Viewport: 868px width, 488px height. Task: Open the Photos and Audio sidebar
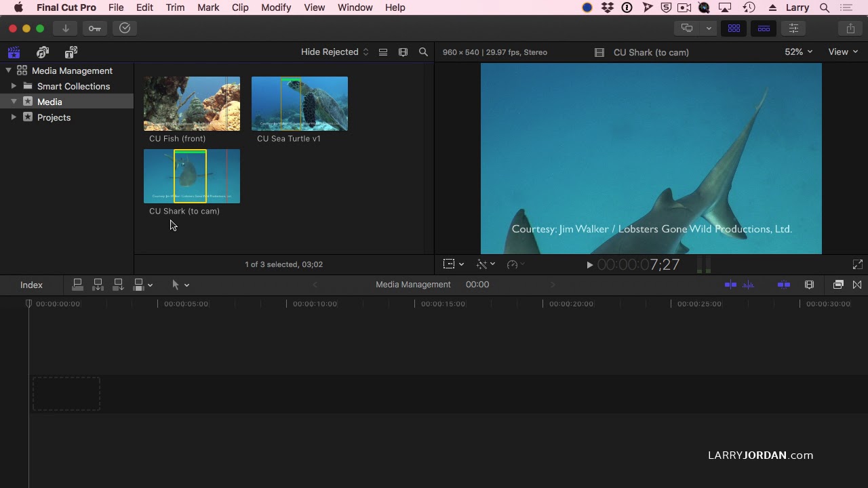click(43, 52)
